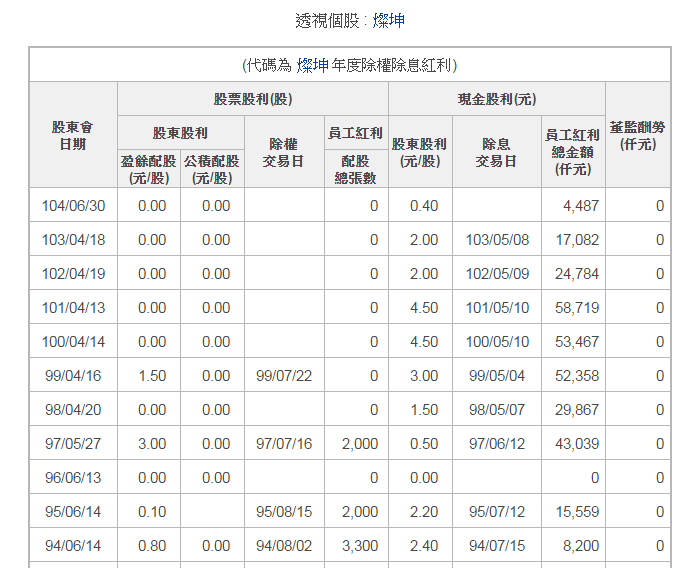Click employee bonus amount 29,867

577,410
